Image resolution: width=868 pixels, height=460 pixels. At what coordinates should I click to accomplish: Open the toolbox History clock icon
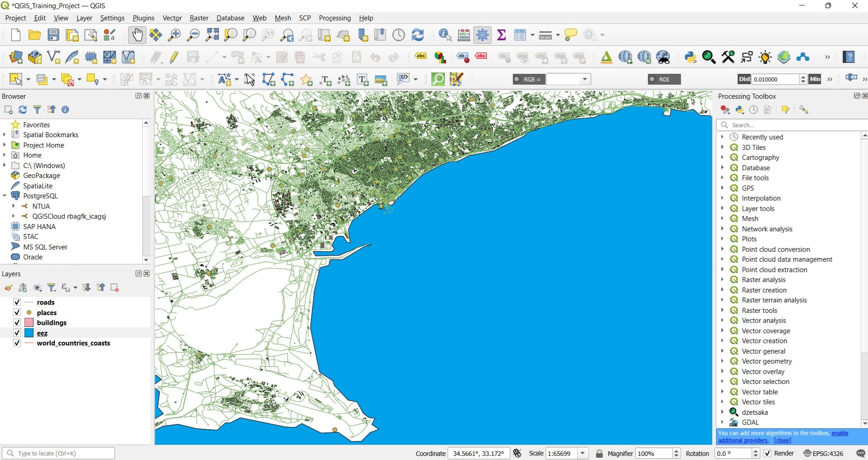(x=753, y=110)
